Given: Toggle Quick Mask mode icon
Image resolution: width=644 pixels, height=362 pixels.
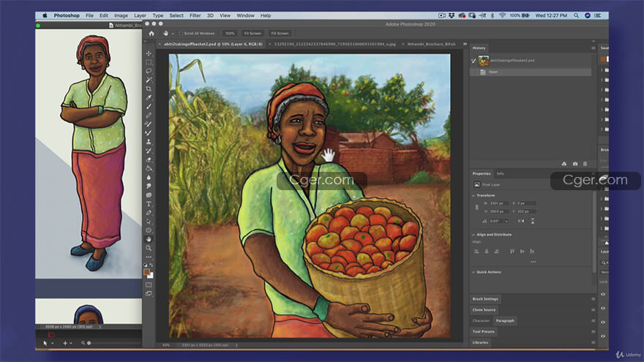Looking at the screenshot, I should click(x=149, y=284).
